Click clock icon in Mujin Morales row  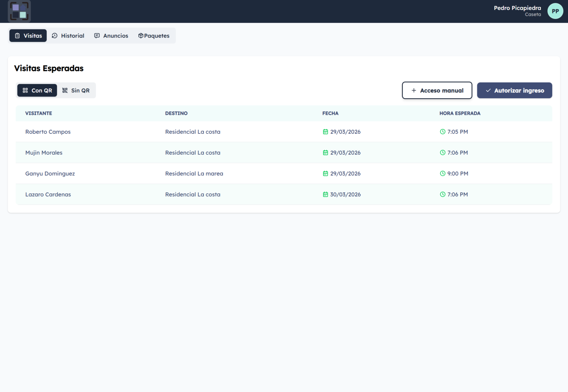click(442, 153)
